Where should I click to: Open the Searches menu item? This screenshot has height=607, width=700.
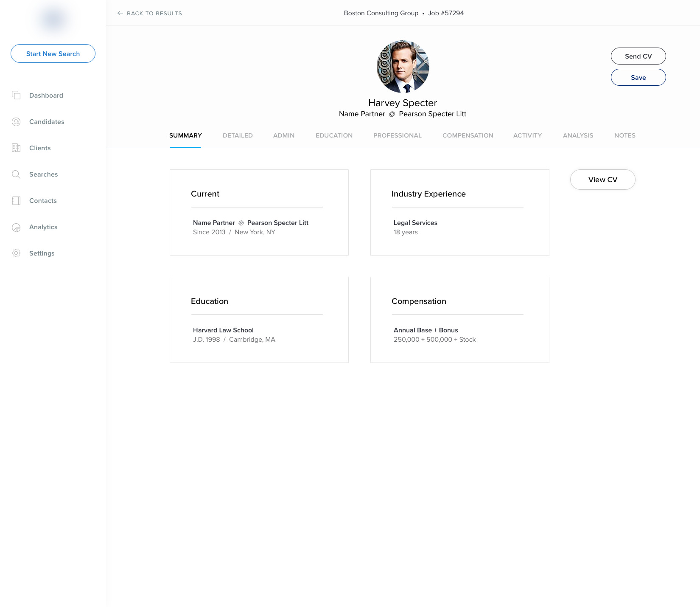[x=43, y=174]
